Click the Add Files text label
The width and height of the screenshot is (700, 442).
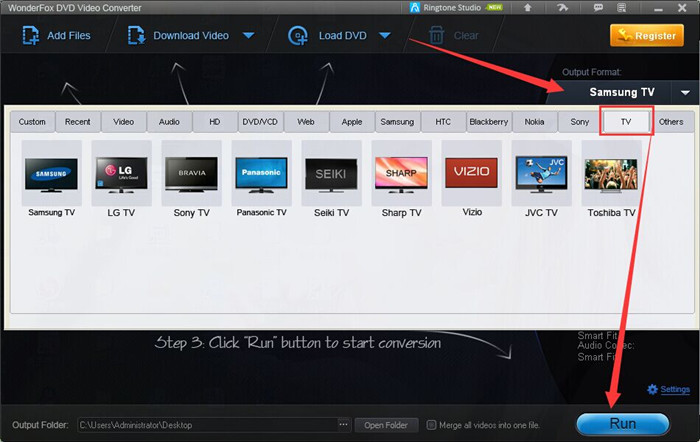tap(69, 35)
